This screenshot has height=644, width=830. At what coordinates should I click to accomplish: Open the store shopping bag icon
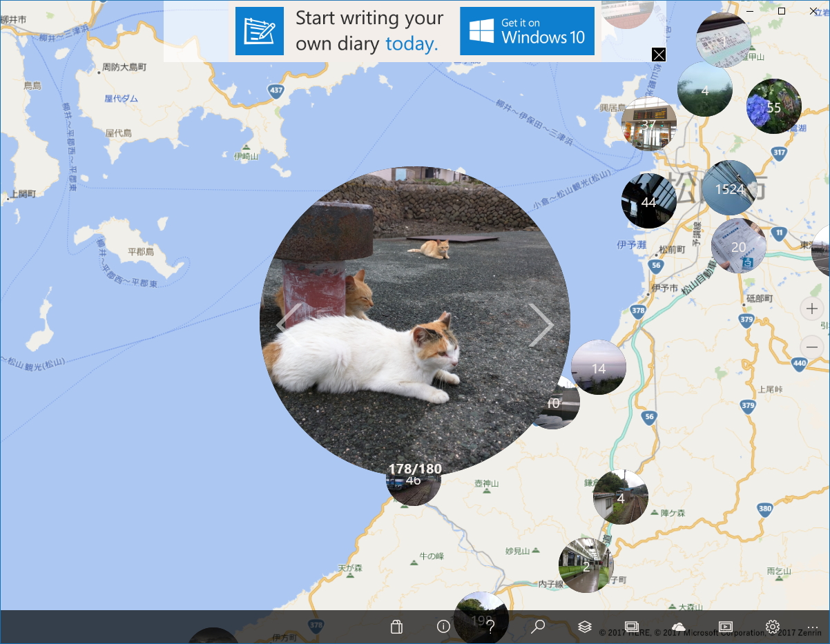pyautogui.click(x=396, y=627)
